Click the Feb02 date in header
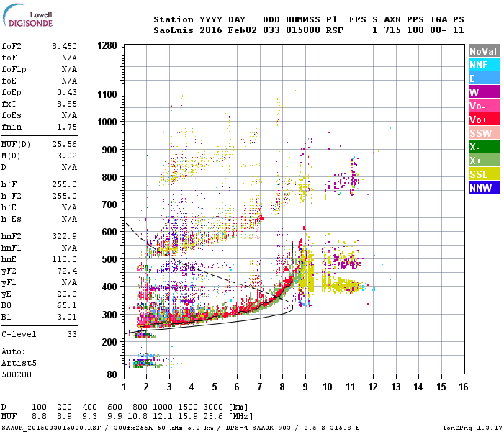 [x=243, y=30]
